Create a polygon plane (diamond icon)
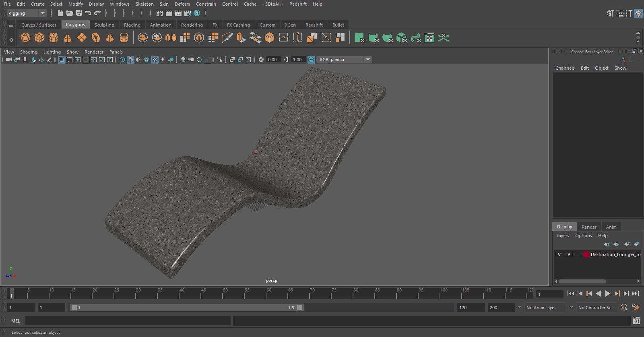 click(x=82, y=38)
